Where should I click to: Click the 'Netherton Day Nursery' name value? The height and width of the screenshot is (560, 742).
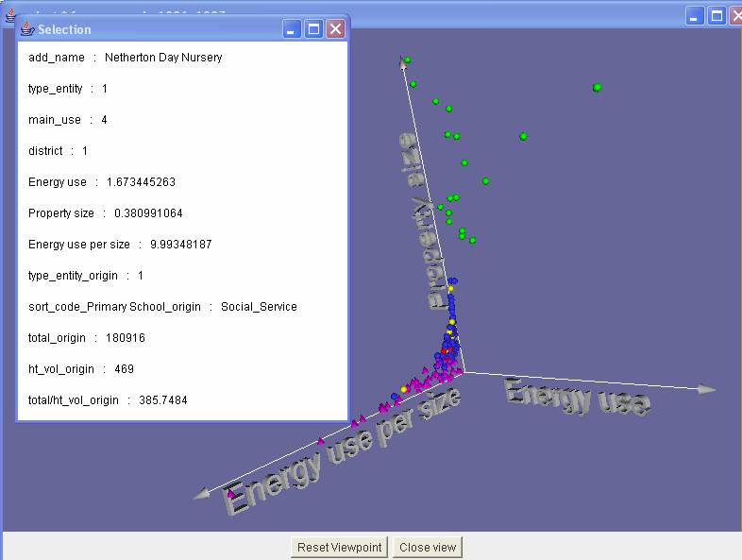click(x=163, y=58)
